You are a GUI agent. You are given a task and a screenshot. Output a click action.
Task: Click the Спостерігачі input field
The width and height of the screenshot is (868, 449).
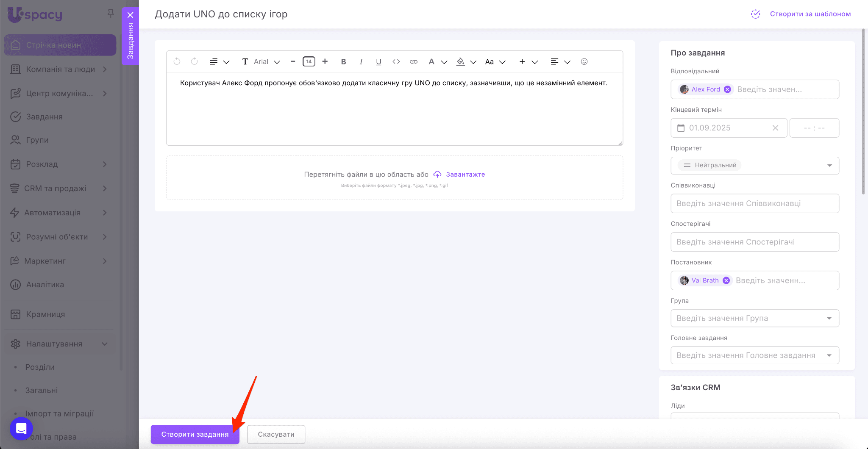(755, 242)
